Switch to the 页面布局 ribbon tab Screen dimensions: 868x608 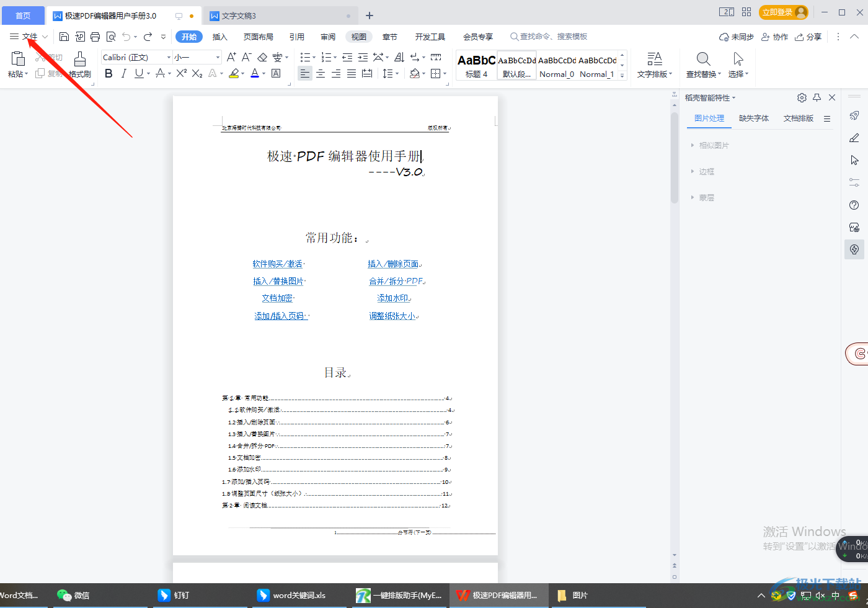[x=259, y=37]
